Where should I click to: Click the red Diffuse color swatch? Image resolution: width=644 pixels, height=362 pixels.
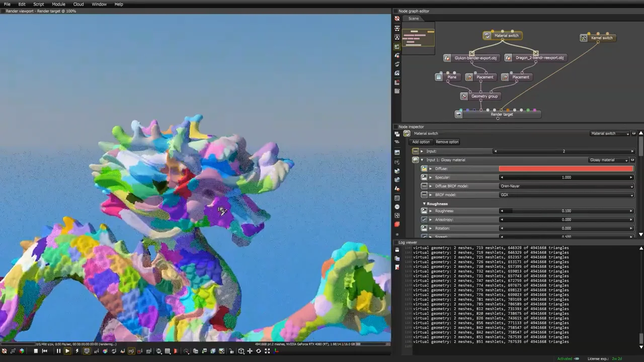click(566, 169)
